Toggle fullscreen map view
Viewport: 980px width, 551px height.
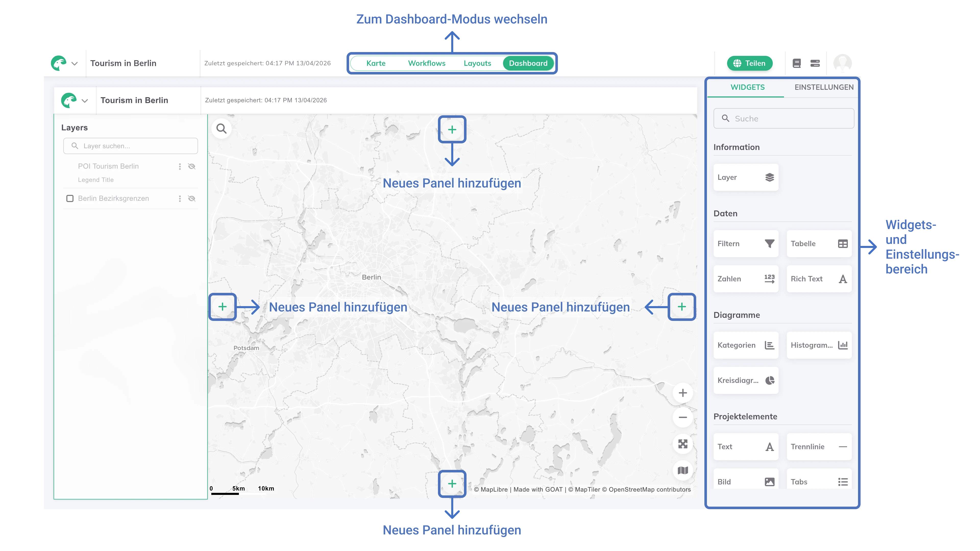coord(683,444)
